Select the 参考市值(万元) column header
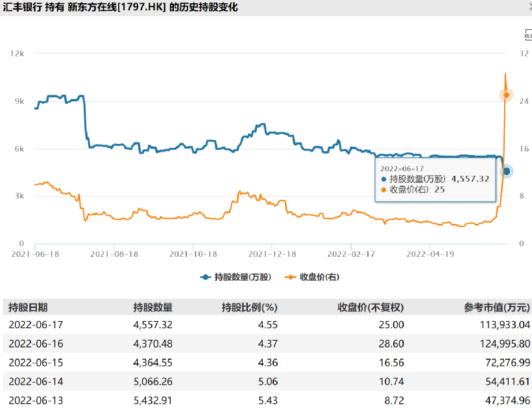The height and width of the screenshot is (408, 532). 497,307
